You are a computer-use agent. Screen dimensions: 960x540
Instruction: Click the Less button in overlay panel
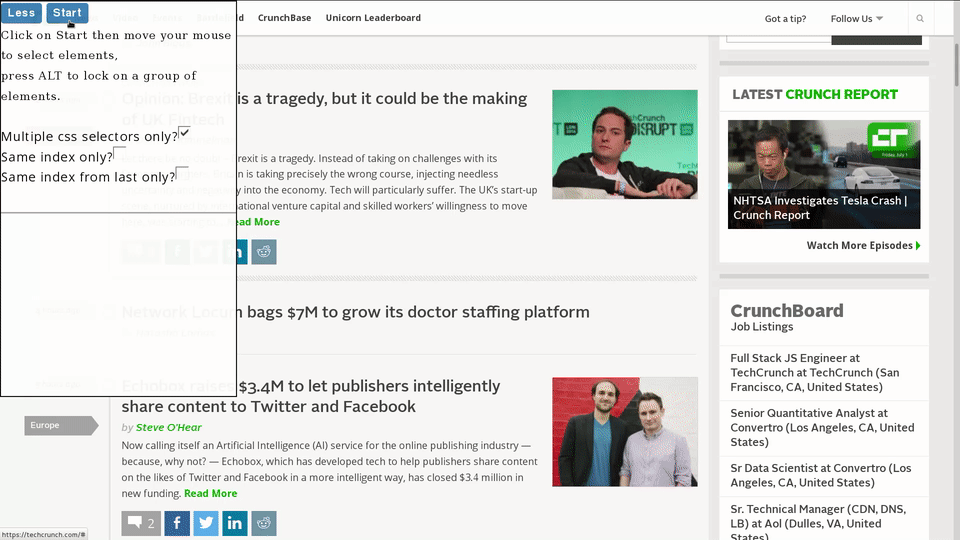21,12
